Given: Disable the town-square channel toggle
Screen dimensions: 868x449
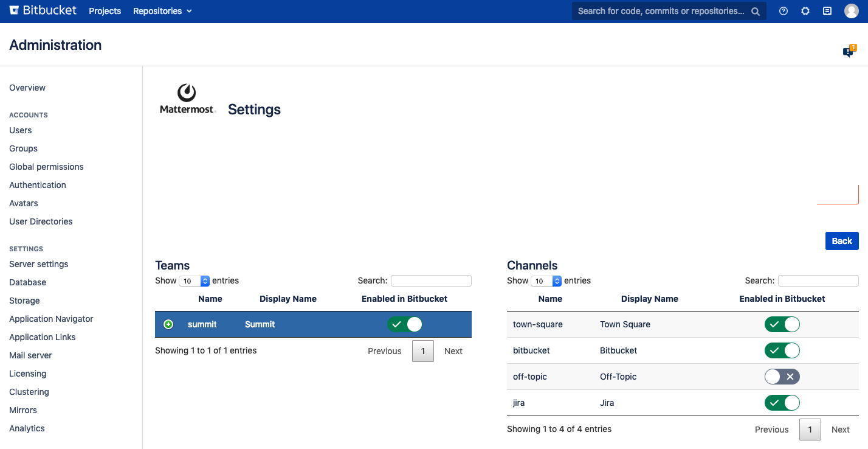Looking at the screenshot, I should click(782, 324).
